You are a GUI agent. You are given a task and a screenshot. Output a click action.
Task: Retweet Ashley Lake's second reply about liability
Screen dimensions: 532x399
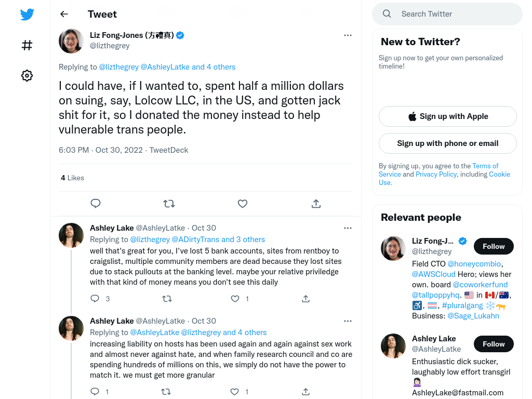(x=166, y=392)
